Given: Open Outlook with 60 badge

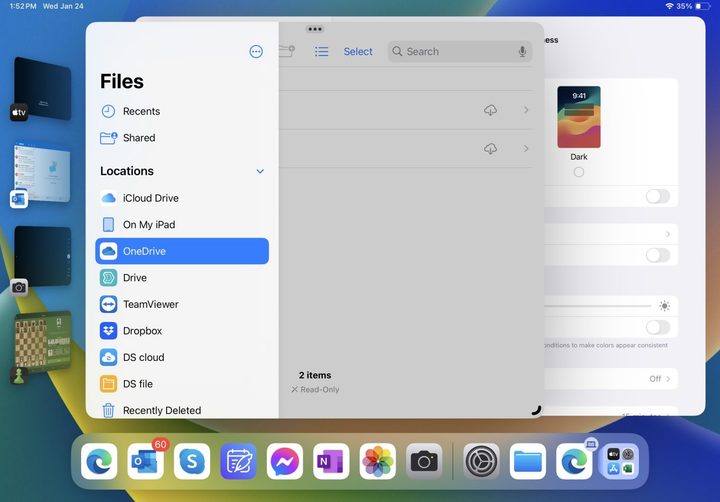Looking at the screenshot, I should [x=145, y=461].
